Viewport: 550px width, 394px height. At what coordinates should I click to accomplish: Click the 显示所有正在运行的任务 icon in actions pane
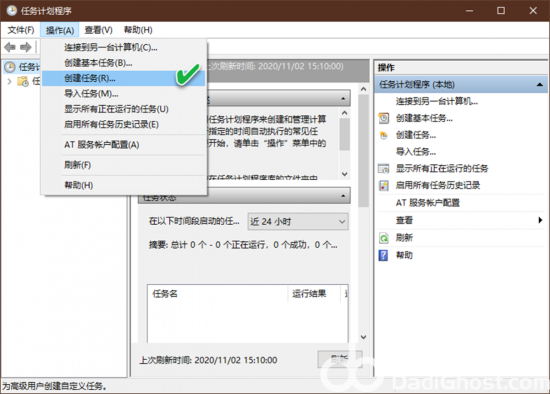tap(384, 169)
